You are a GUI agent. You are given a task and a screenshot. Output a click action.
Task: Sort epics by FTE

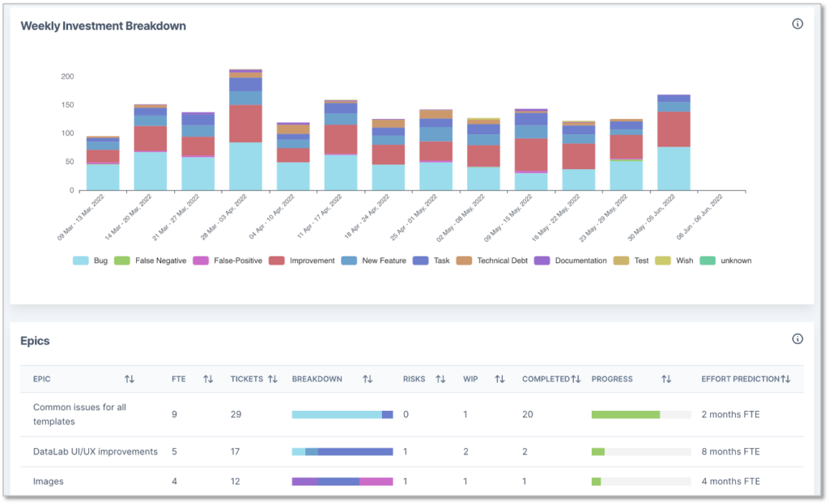coord(206,379)
